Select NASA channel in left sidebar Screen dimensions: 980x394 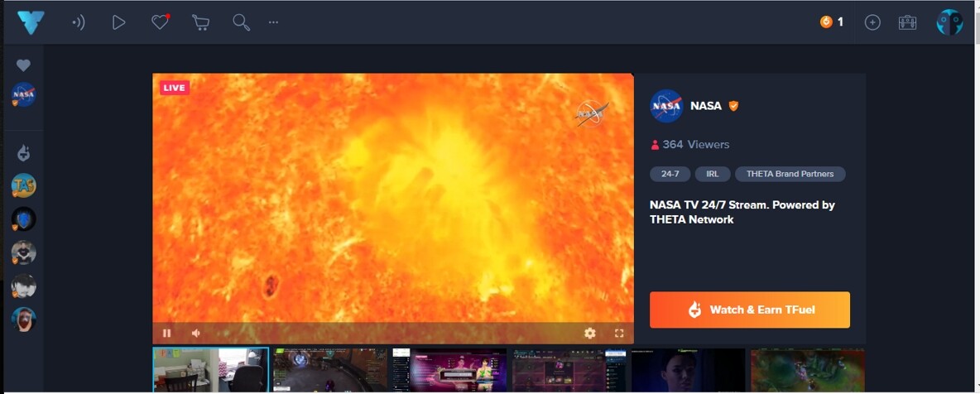(24, 95)
